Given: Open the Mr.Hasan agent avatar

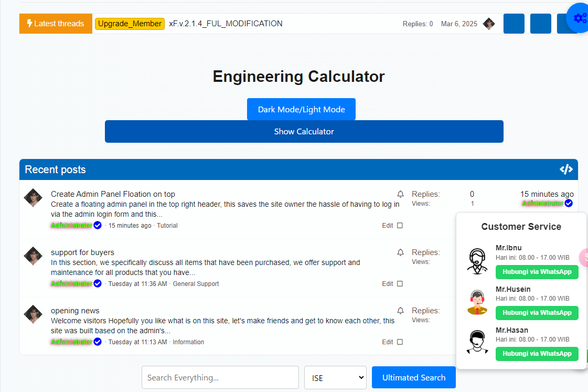Looking at the screenshot, I should click(477, 342).
